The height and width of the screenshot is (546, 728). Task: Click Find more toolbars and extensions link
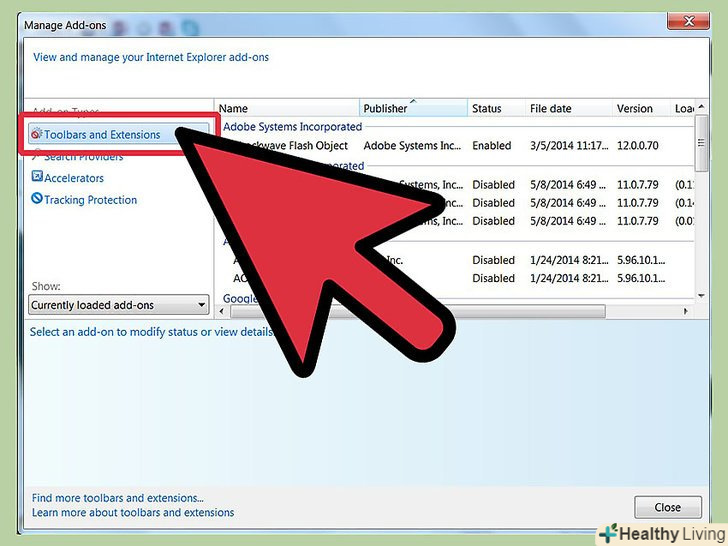(117, 498)
